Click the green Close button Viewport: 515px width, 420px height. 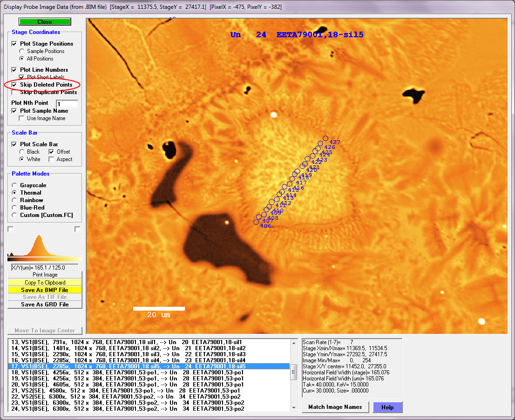45,22
